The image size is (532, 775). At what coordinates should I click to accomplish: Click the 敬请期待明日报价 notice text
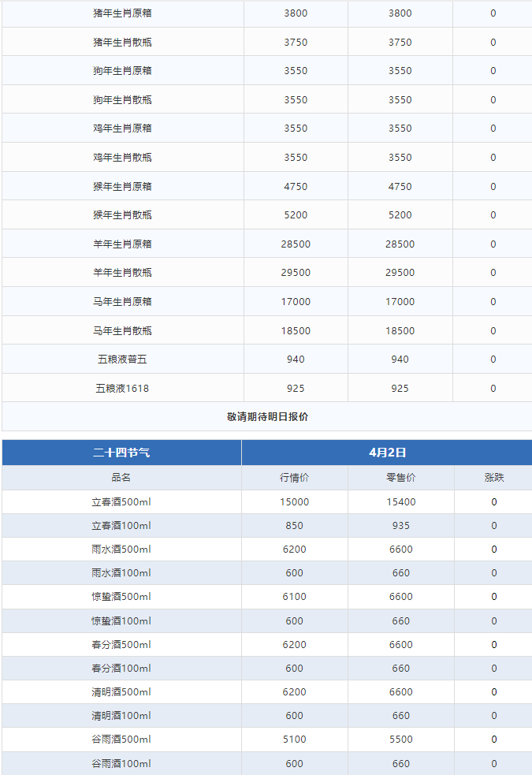(x=267, y=416)
